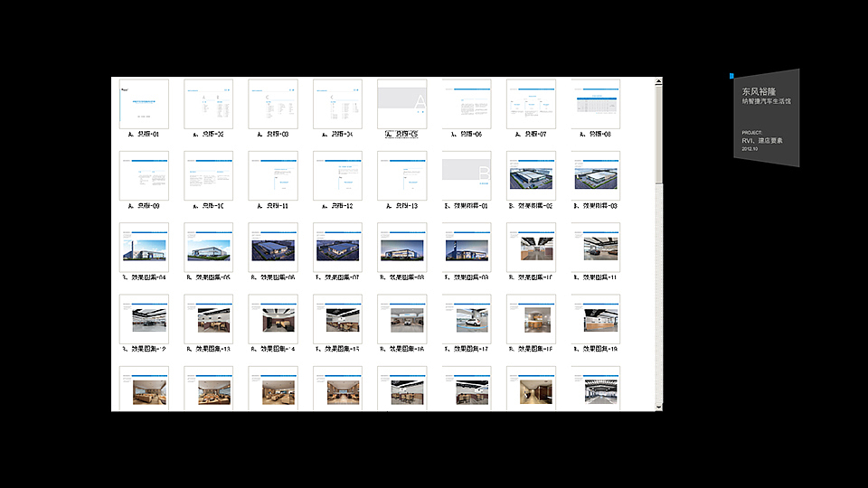Click scrollbar down arrow of thumbnail panel
This screenshot has height=488, width=868.
tap(659, 408)
